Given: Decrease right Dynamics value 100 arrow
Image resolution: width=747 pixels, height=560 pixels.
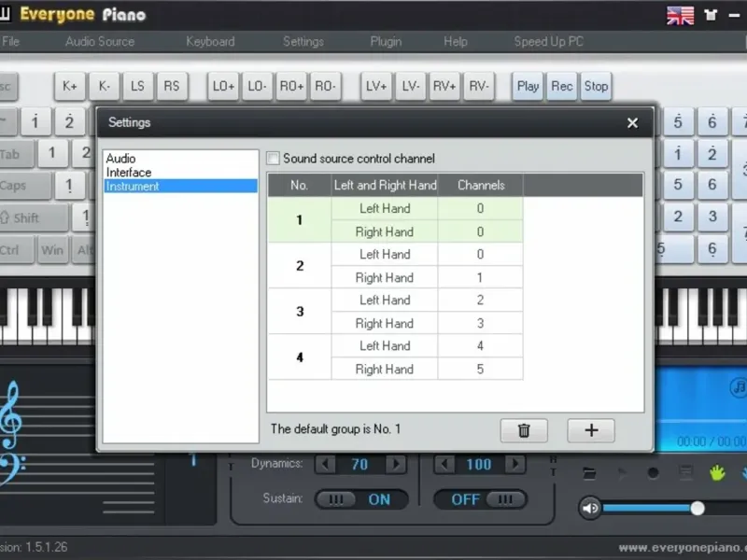Looking at the screenshot, I should [x=444, y=464].
